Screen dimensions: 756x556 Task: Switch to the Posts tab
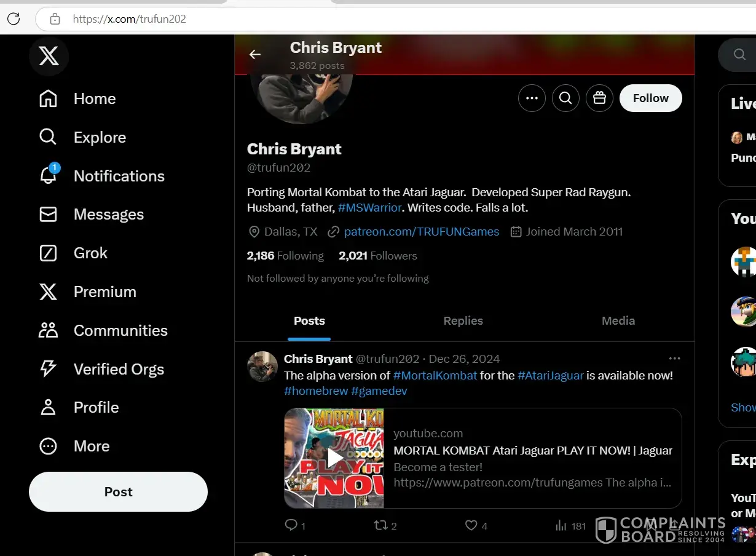tap(309, 320)
